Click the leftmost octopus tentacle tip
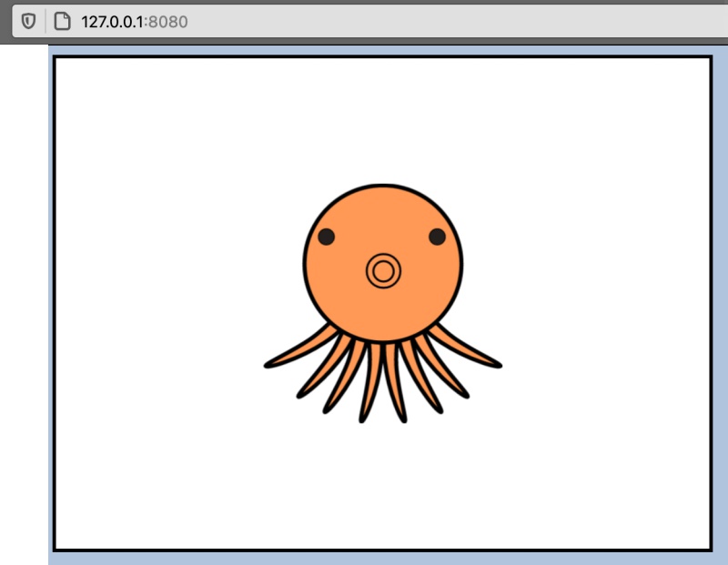 [x=269, y=365]
